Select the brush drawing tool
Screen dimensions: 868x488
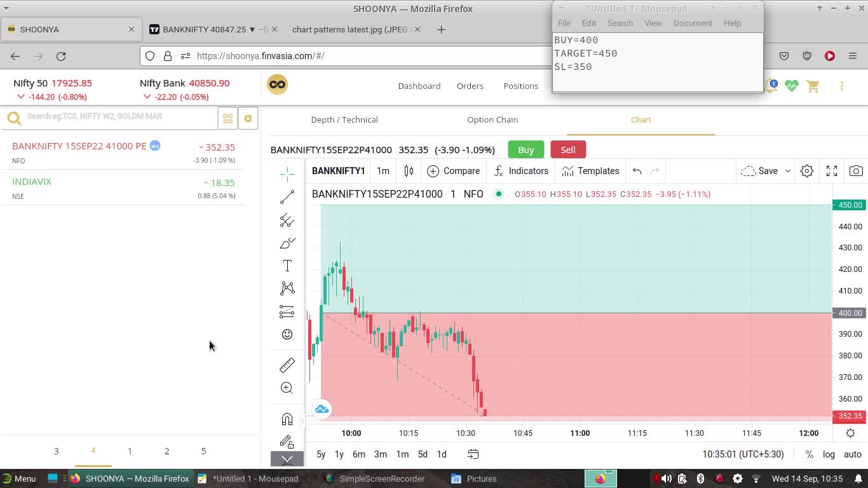point(287,243)
